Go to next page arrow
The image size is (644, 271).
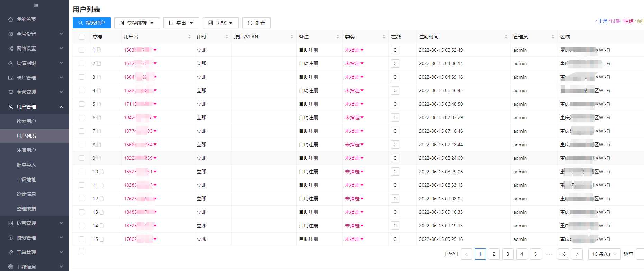[577, 254]
